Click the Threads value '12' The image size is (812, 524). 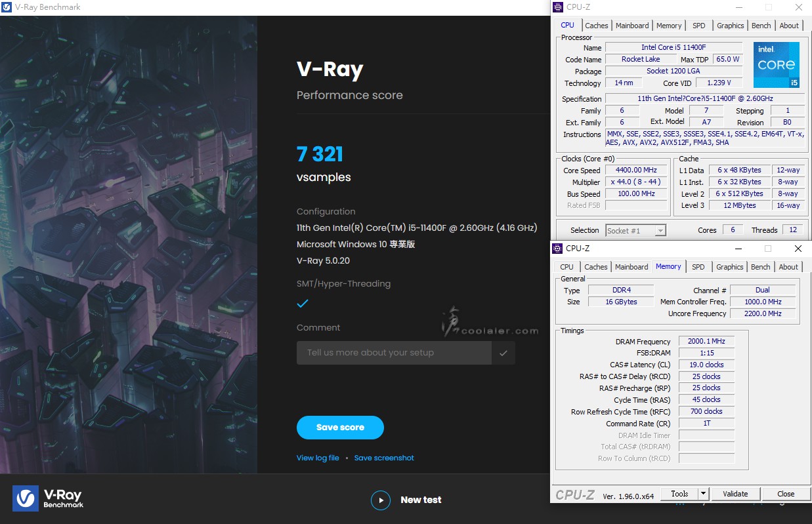[792, 230]
